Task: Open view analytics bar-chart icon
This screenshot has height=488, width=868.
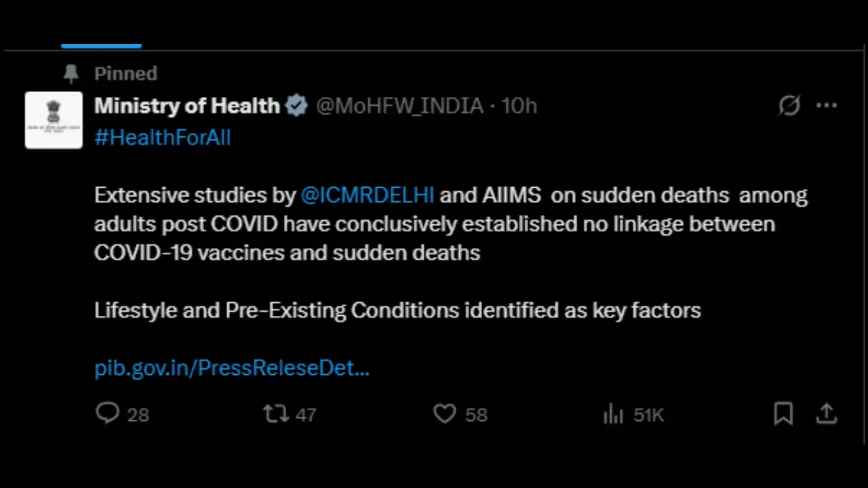Action: point(613,413)
